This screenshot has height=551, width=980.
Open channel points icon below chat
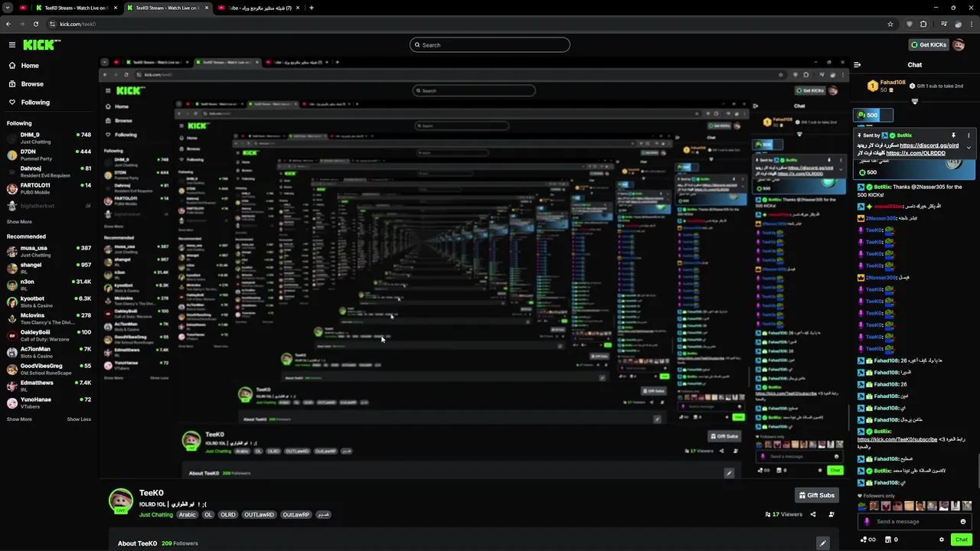pyautogui.click(x=867, y=540)
